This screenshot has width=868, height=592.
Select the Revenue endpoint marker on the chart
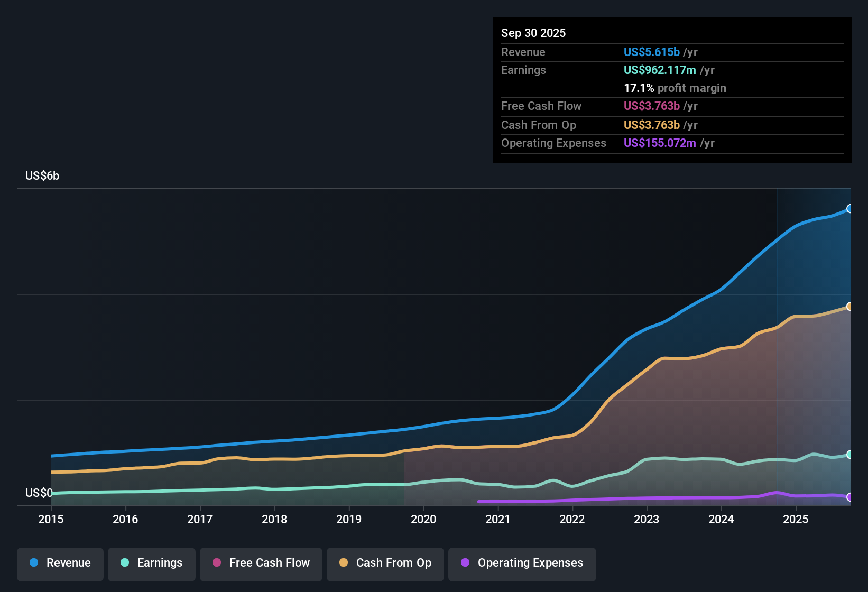click(849, 209)
